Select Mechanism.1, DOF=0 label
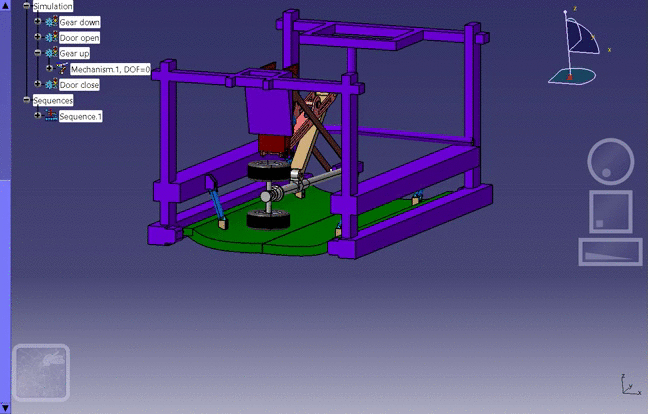Screen dimensions: 648x414 coord(110,69)
